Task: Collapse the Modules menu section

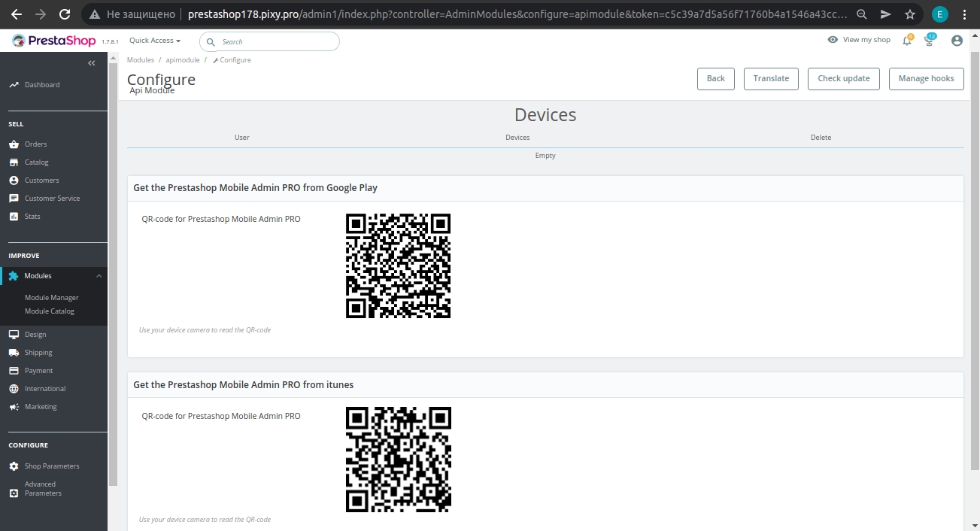Action: (99, 276)
